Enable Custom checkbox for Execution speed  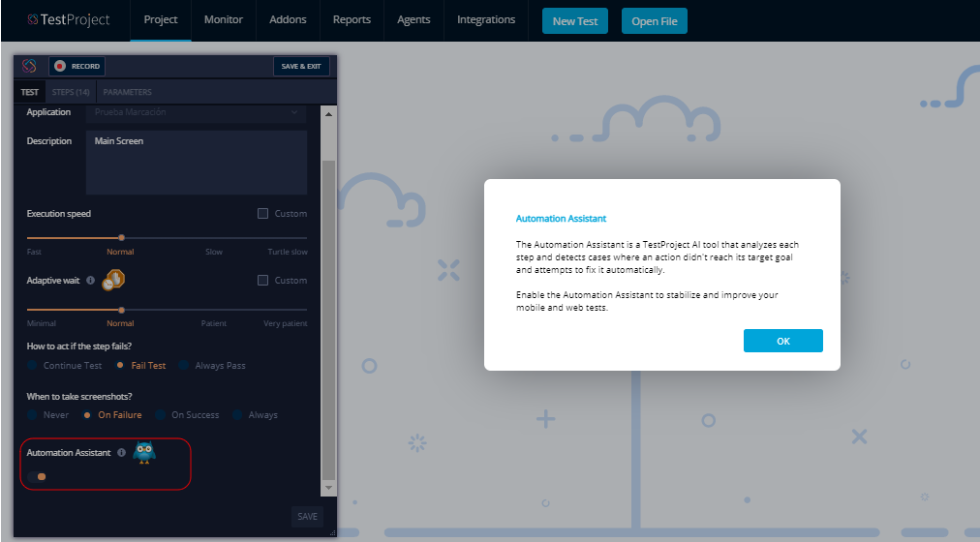(x=263, y=214)
